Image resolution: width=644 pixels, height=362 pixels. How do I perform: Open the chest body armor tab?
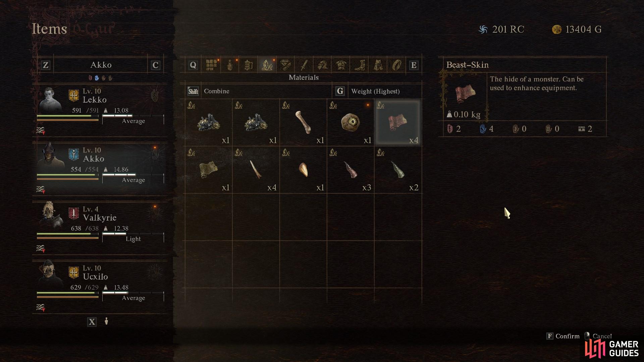341,65
